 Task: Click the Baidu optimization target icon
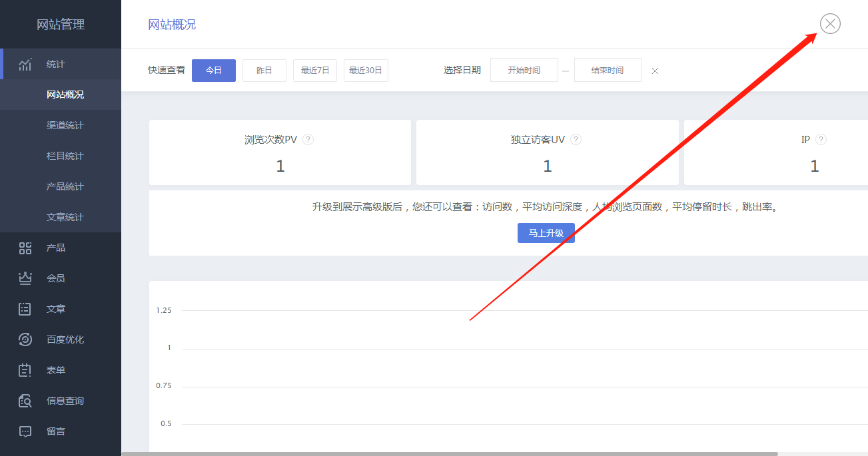coord(25,340)
